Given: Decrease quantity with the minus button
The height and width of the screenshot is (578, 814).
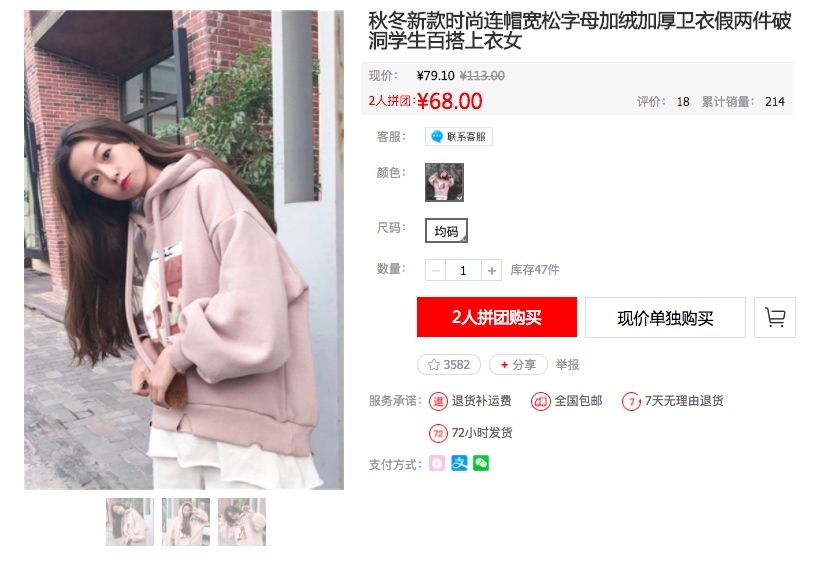Looking at the screenshot, I should (436, 271).
